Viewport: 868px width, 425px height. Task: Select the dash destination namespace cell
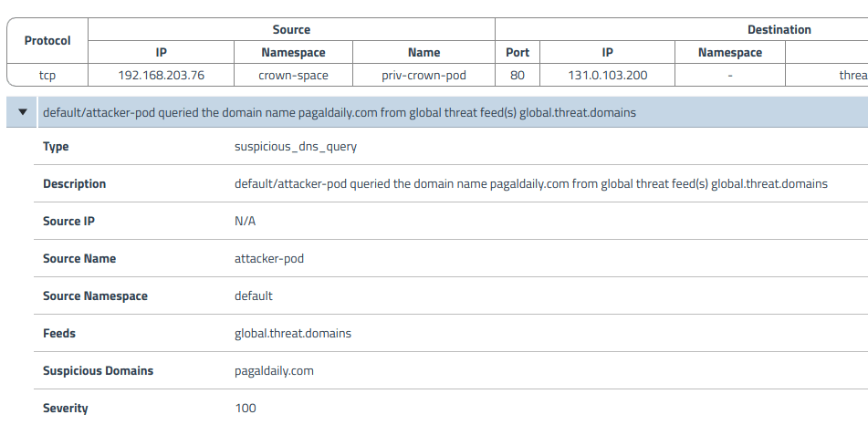[x=730, y=76]
